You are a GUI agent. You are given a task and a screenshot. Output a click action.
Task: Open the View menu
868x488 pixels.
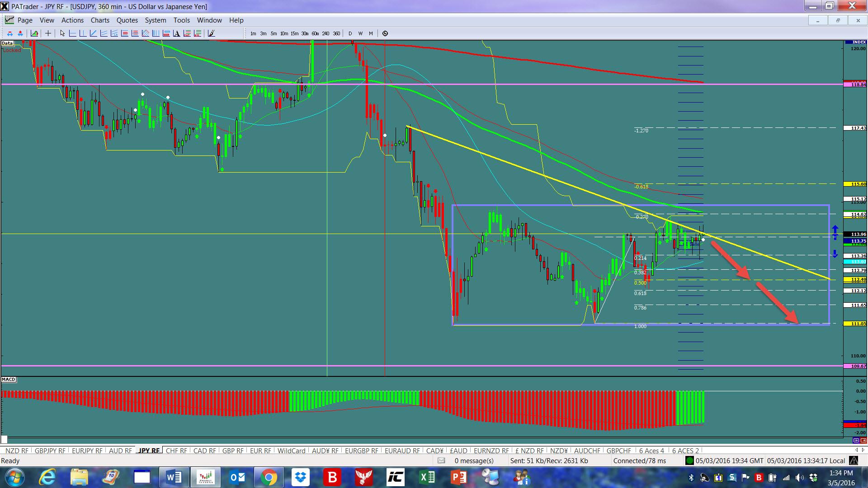coord(47,20)
